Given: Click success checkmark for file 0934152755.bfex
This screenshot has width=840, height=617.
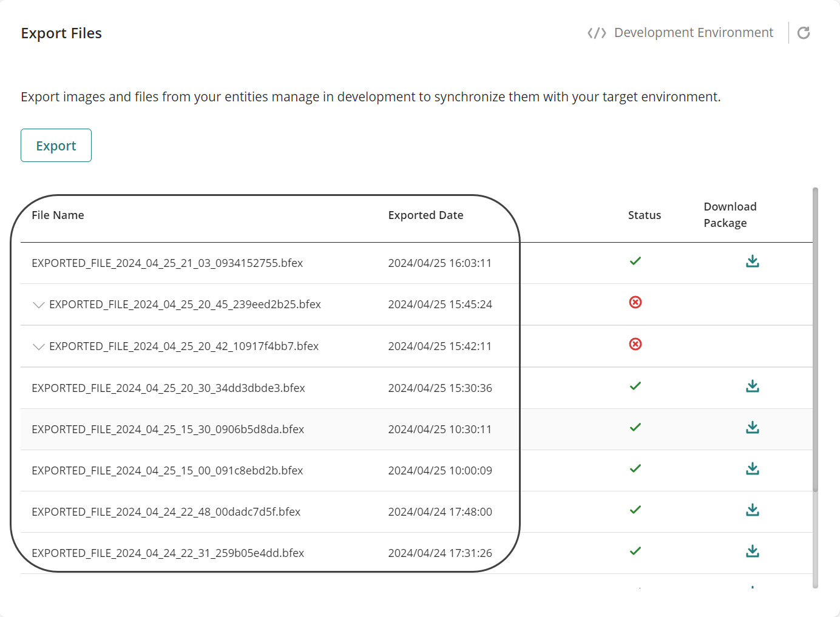Looking at the screenshot, I should coord(635,261).
